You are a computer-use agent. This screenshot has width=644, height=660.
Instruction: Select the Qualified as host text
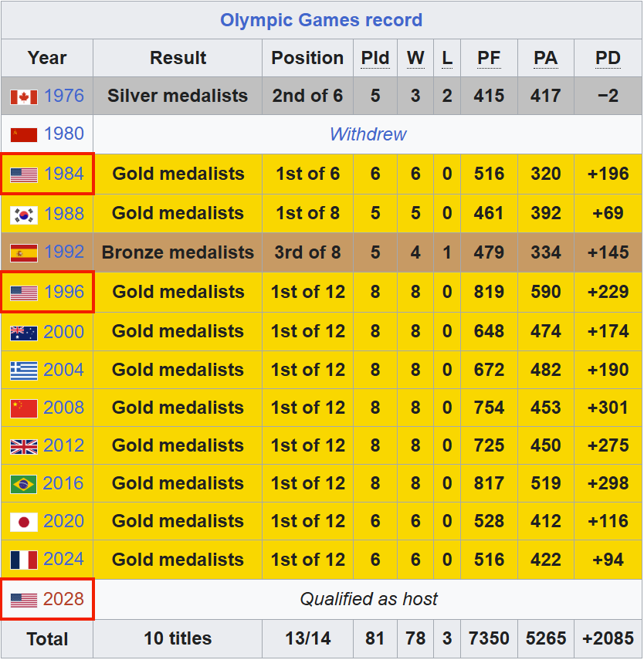[x=368, y=599]
